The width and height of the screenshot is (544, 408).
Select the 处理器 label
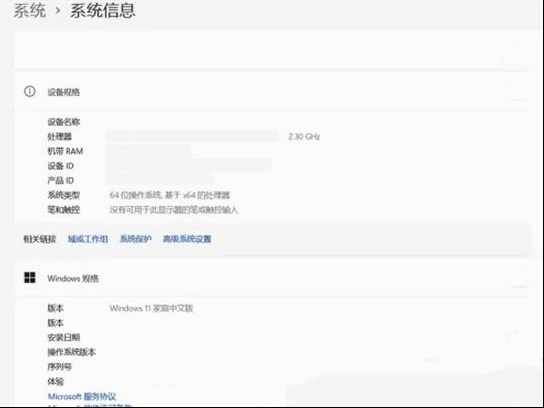pyautogui.click(x=59, y=136)
